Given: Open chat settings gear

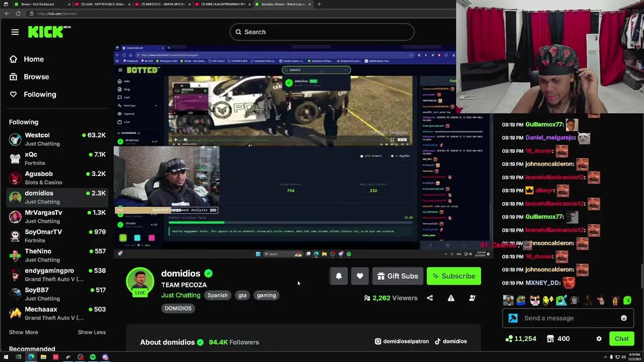Looking at the screenshot, I should [599, 339].
